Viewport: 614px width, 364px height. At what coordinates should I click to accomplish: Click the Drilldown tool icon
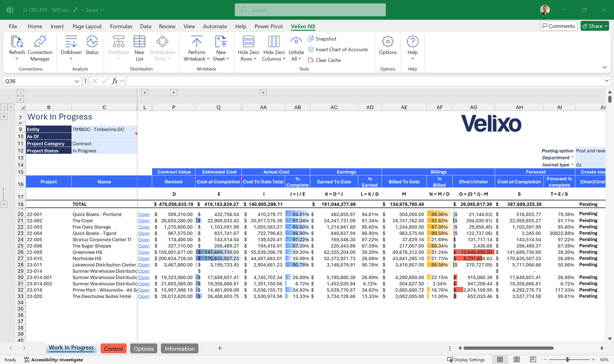(71, 42)
